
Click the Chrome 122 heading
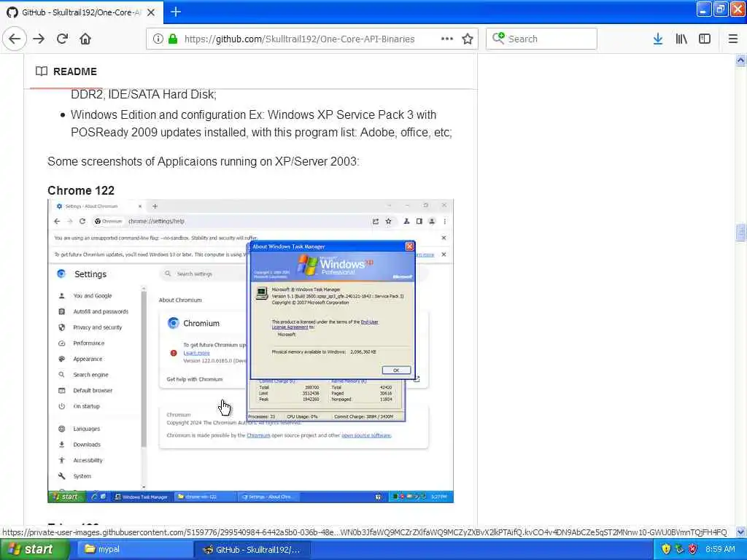81,190
